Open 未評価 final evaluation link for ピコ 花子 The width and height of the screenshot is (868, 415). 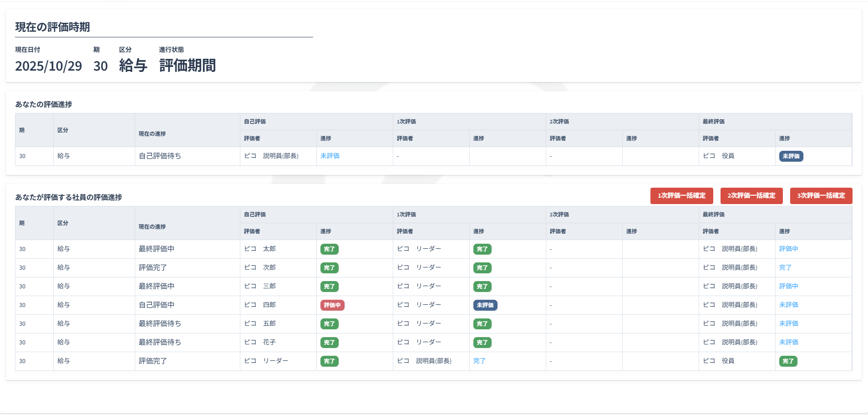pyautogui.click(x=788, y=342)
